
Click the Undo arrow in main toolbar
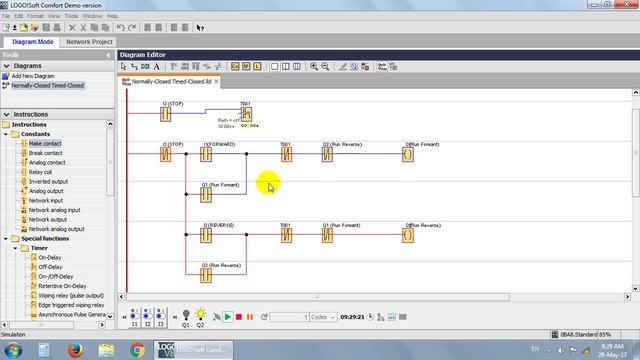[120, 27]
